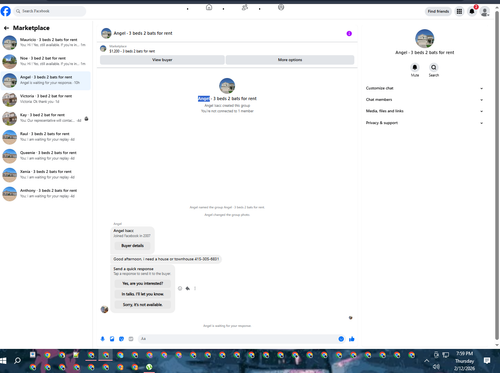Viewport: 500px width, 373px height.
Task: Click the chat header photo for Angel
Action: 106,33
